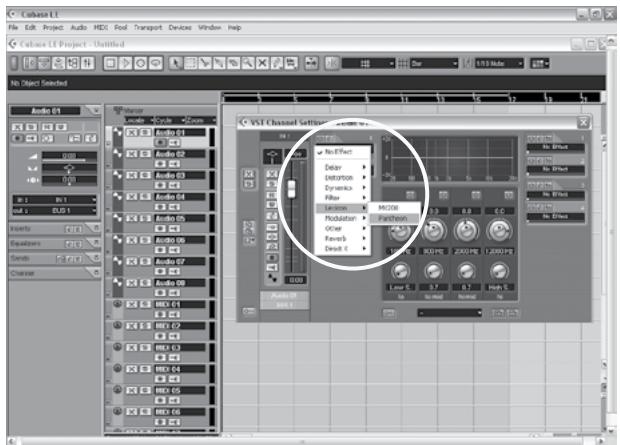Open the Pool from the toolbar icon
620x445 pixels.
pyautogui.click(x=73, y=63)
